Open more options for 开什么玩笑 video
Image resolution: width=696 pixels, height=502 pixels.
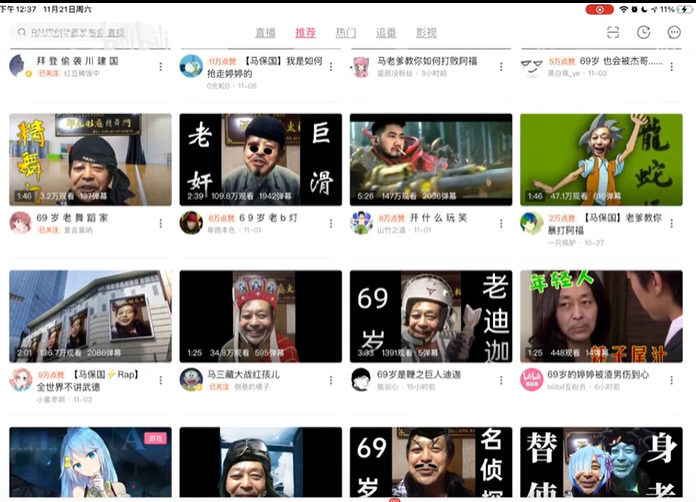501,223
